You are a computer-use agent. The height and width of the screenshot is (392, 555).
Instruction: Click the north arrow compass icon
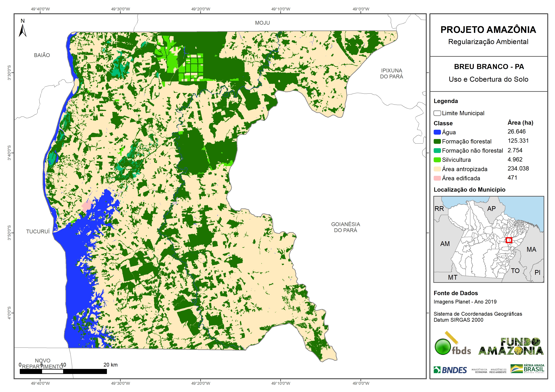(22, 30)
